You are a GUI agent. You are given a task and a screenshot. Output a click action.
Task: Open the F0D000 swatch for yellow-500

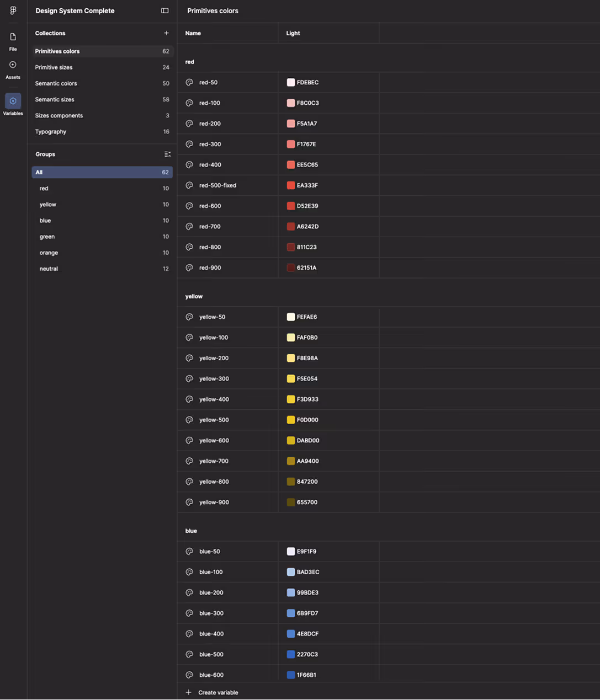click(291, 420)
